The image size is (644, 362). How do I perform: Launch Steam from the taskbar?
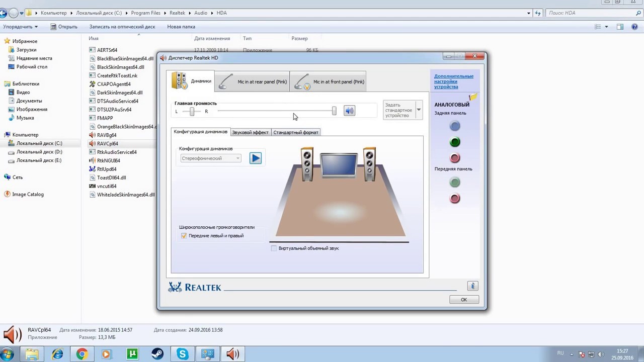[x=157, y=354]
